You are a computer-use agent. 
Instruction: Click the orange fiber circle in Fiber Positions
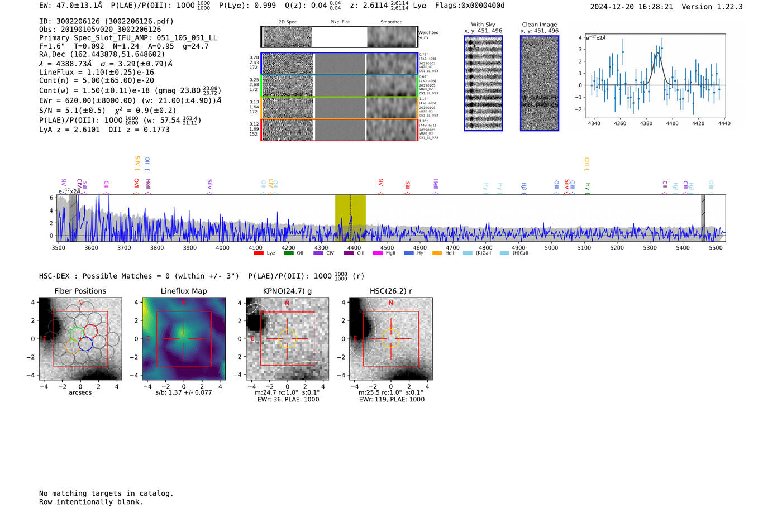[72, 347]
